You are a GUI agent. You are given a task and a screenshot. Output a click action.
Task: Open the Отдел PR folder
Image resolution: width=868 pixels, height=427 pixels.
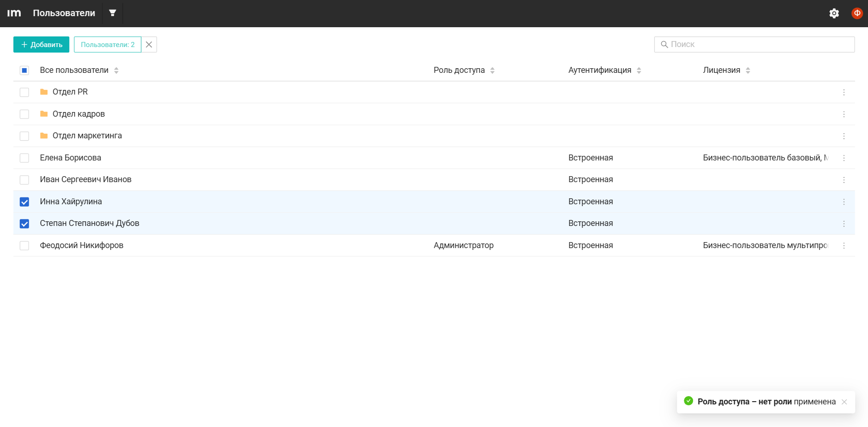click(x=70, y=92)
